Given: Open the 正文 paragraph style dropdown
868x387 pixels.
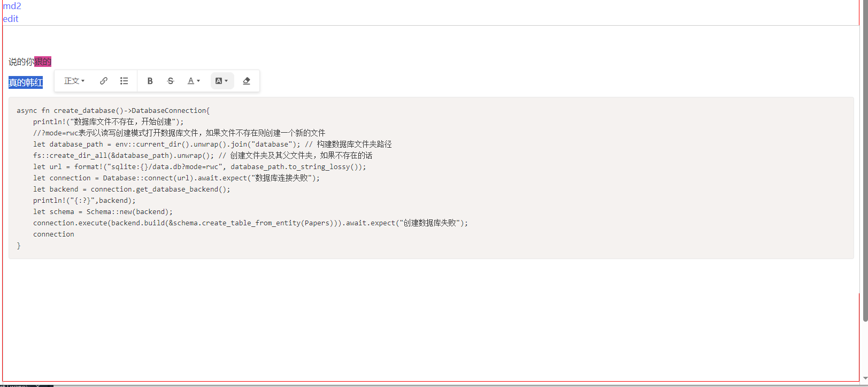Looking at the screenshot, I should (x=74, y=81).
